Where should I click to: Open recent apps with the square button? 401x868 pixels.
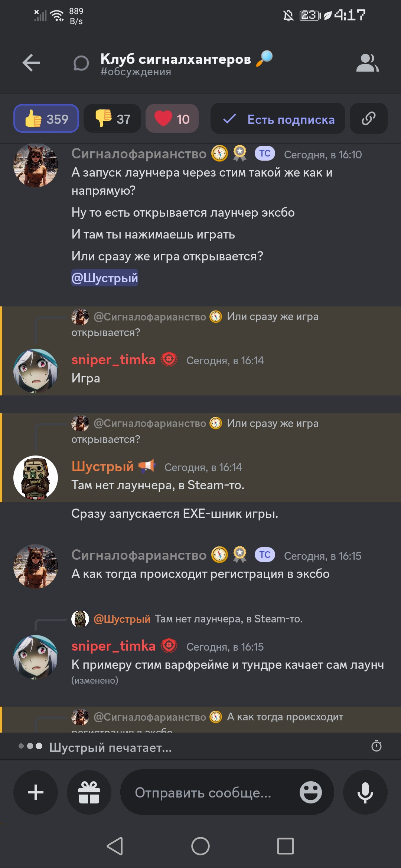(x=286, y=846)
